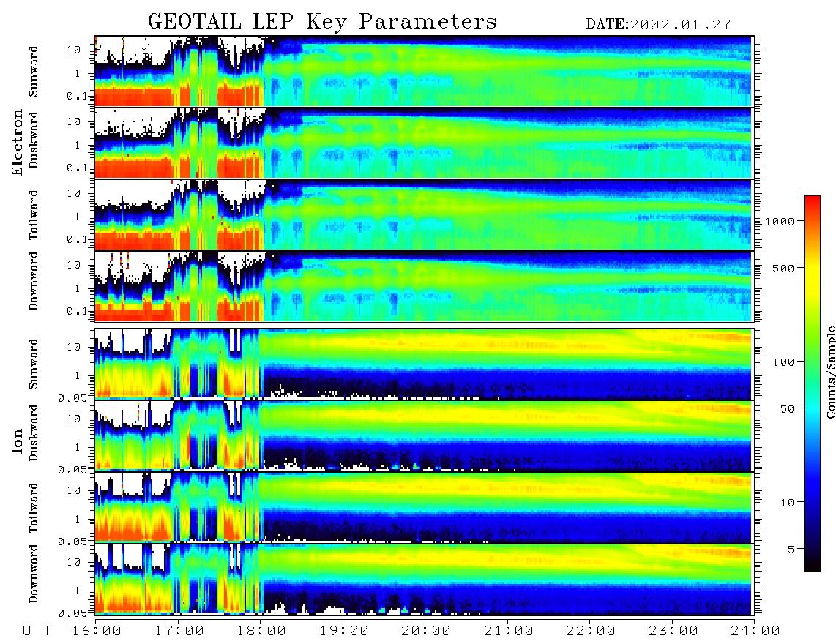The image size is (836, 644).
Task: Click the Ion Dawnward axis label
Action: tap(34, 574)
